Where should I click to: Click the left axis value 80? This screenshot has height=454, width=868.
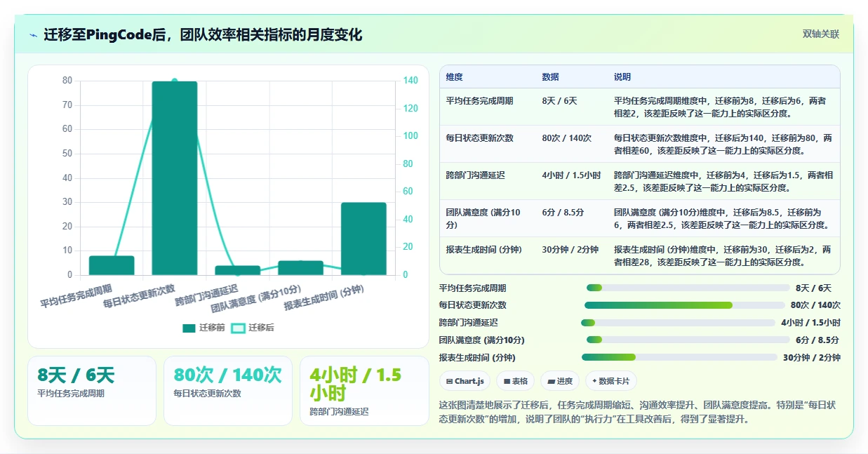(67, 81)
